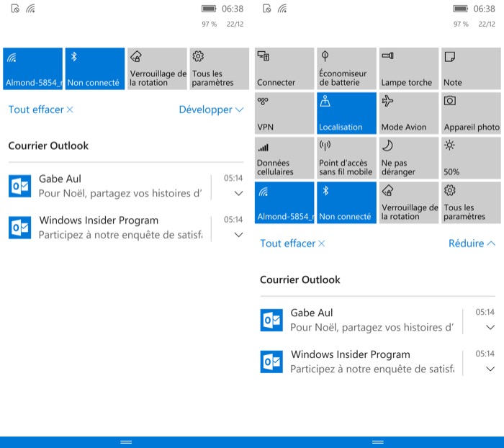The height and width of the screenshot is (448, 504).
Task: Toggle Verrouillage de la rotation in collapsed panel
Action: [157, 68]
